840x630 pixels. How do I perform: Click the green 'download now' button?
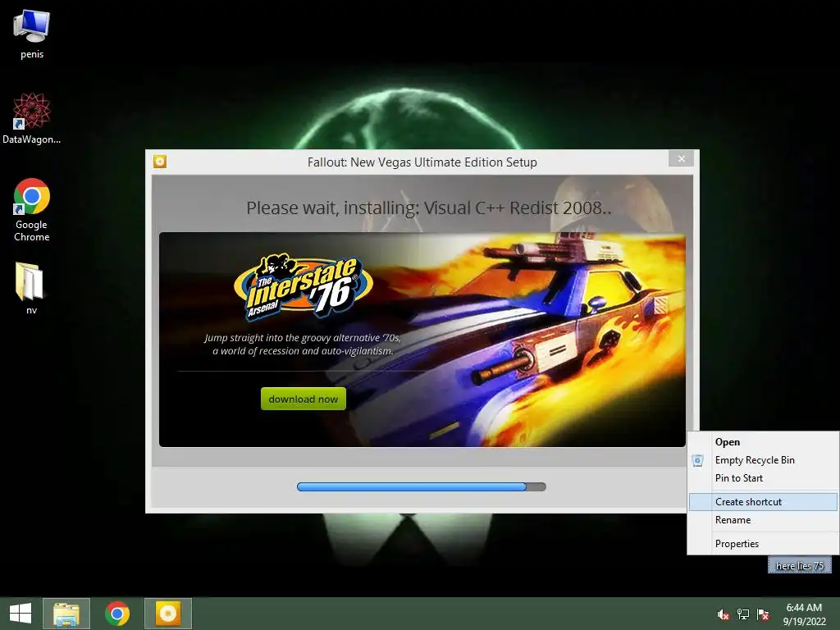pyautogui.click(x=304, y=399)
